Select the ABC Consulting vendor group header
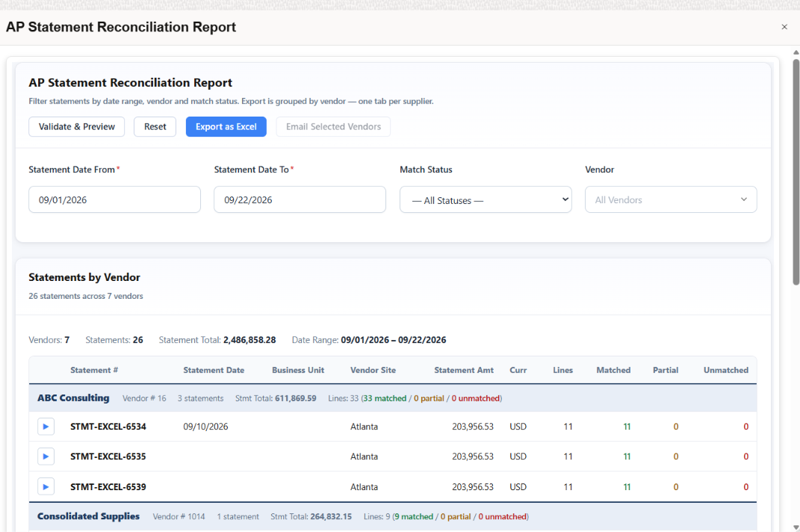 (x=393, y=398)
